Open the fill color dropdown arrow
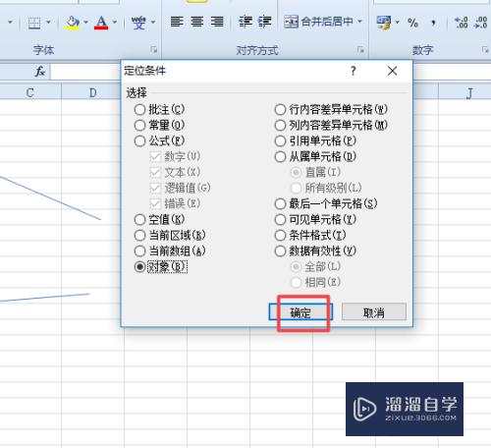Image resolution: width=491 pixels, height=448 pixels. 85,23
